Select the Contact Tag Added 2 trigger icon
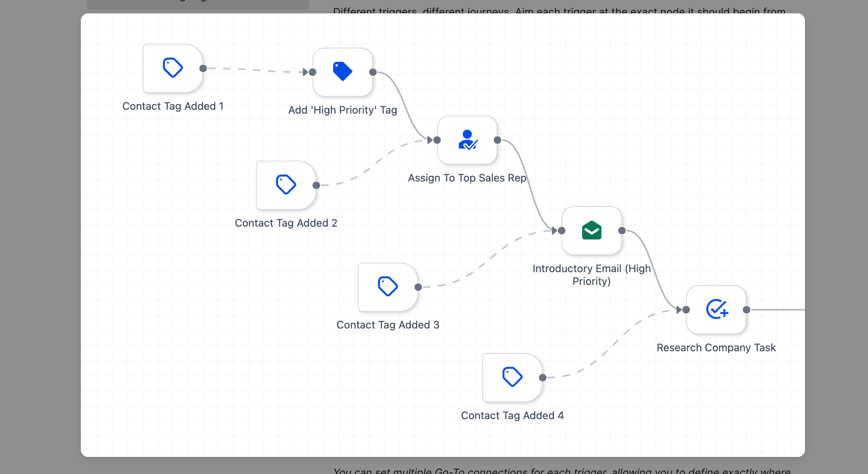Viewport: 868px width, 474px height. tap(286, 185)
